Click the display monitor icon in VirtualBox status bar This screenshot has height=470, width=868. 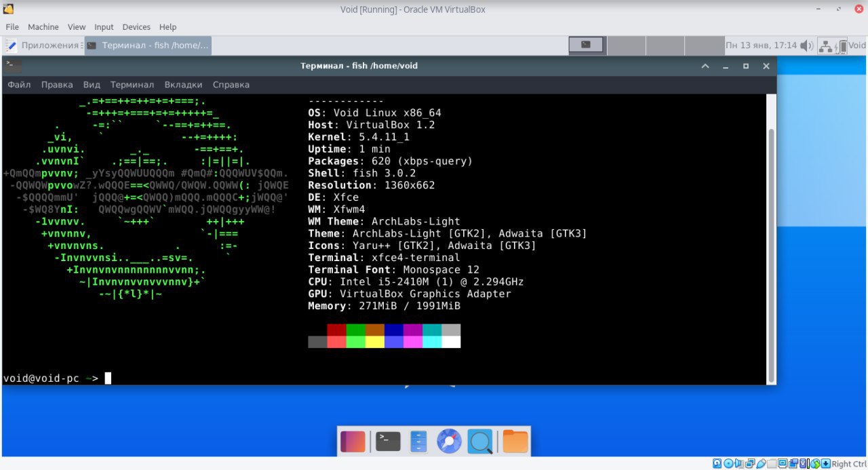[783, 464]
